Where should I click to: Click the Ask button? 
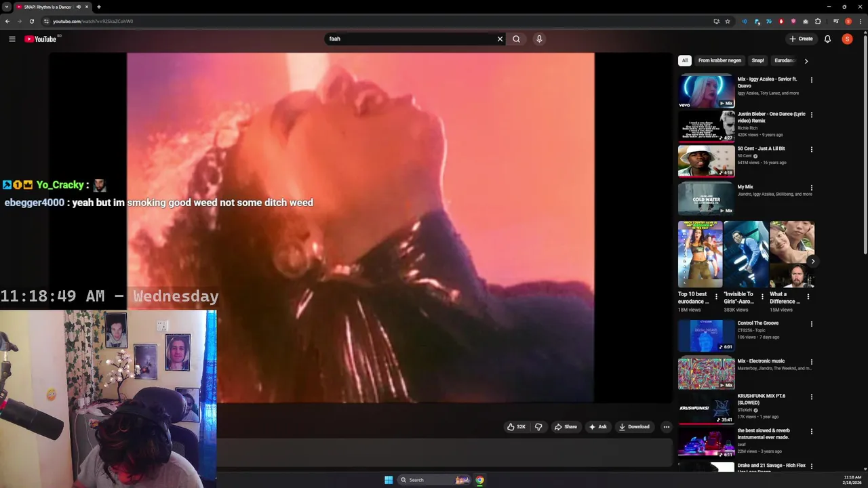pos(597,427)
